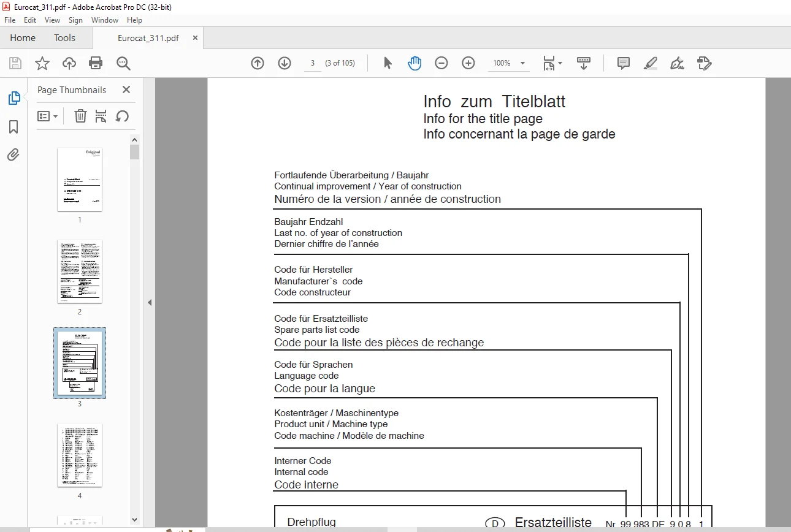Screen dimensions: 791x532
Task: Go to the previous page arrow
Action: tap(258, 63)
